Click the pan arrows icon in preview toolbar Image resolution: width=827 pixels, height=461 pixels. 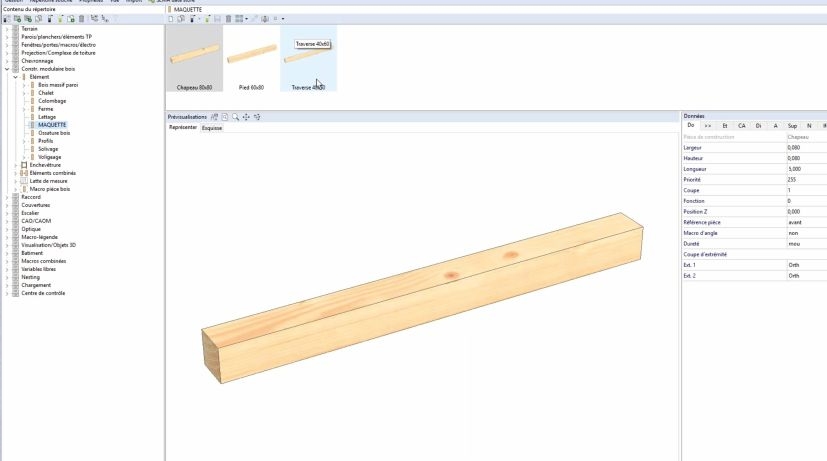click(246, 117)
